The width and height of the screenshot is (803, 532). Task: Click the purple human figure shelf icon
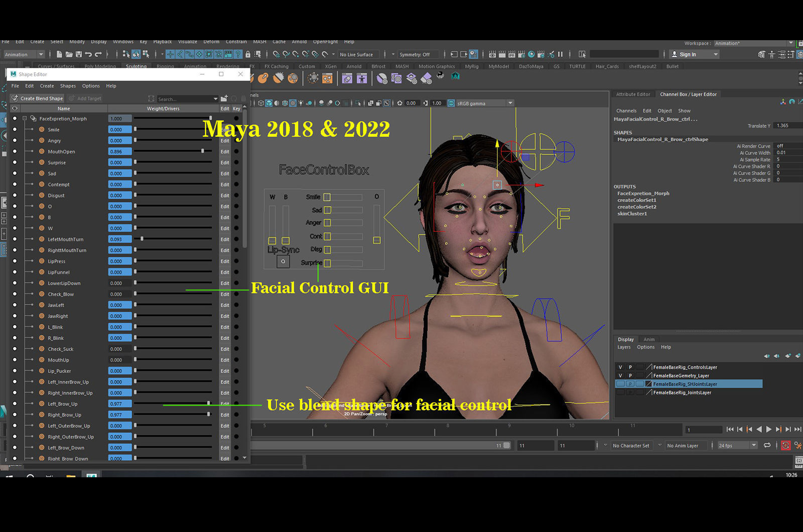pos(362,78)
